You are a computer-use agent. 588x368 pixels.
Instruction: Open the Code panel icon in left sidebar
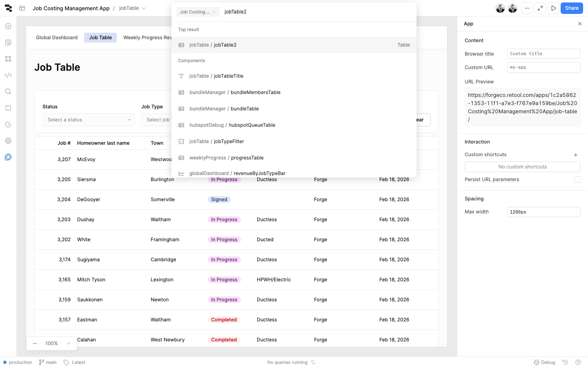[x=8, y=75]
